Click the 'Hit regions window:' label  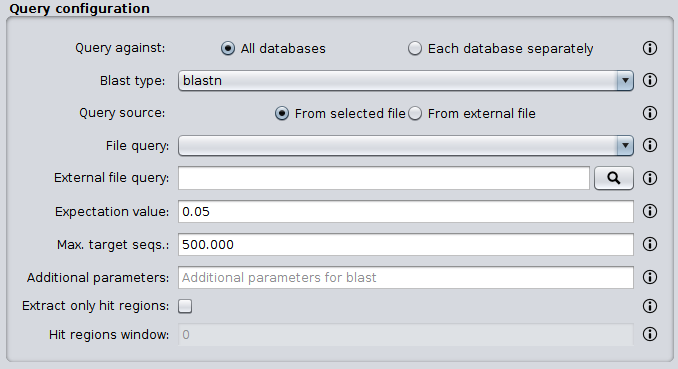tap(109, 334)
